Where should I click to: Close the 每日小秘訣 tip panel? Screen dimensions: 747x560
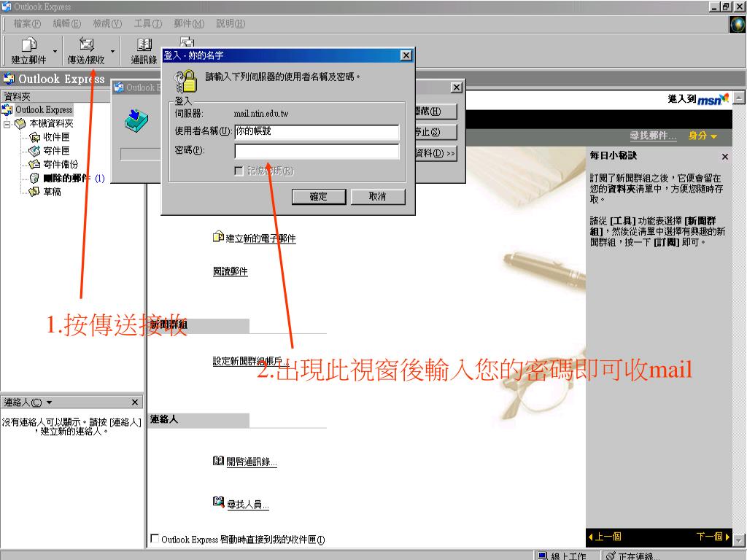(724, 157)
